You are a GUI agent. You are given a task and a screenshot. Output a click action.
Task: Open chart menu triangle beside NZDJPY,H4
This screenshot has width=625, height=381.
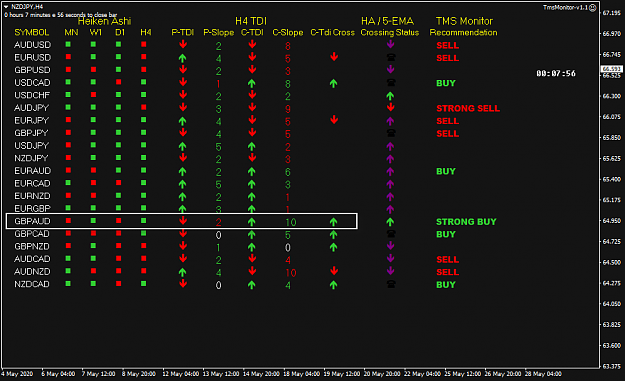tap(6, 7)
